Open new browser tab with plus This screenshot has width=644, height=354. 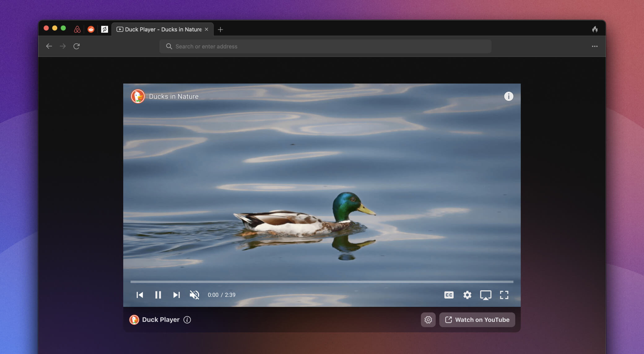point(220,29)
